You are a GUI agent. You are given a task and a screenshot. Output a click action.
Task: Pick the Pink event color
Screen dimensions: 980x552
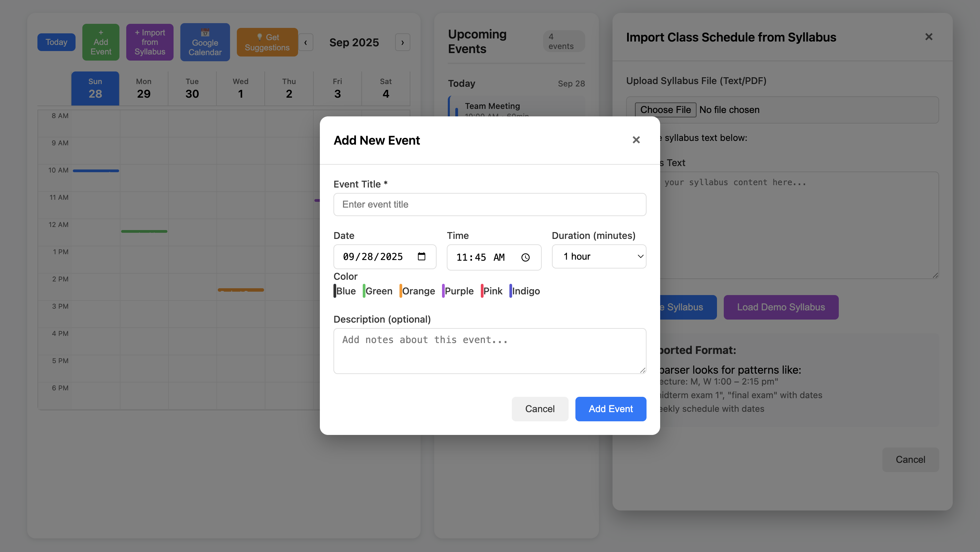point(492,291)
